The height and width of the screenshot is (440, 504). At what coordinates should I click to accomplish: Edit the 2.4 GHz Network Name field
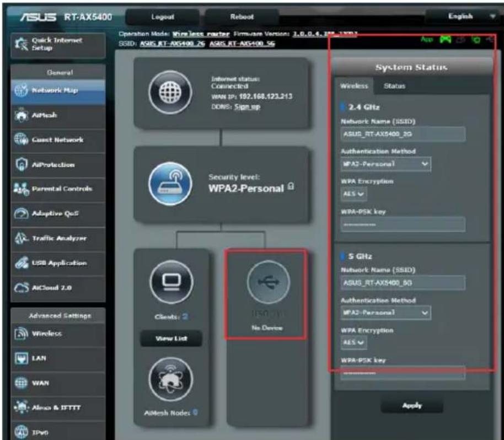[403, 135]
